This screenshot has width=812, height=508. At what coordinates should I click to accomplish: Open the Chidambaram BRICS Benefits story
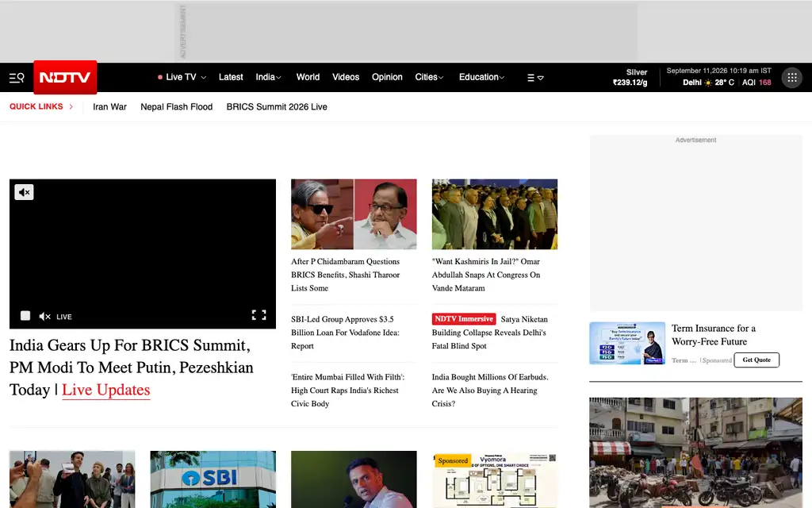346,275
